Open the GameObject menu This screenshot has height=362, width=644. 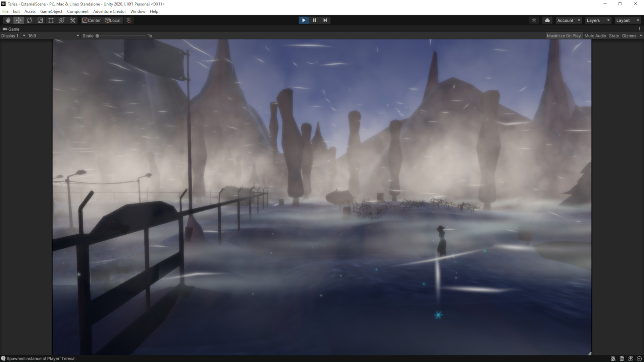pos(51,11)
